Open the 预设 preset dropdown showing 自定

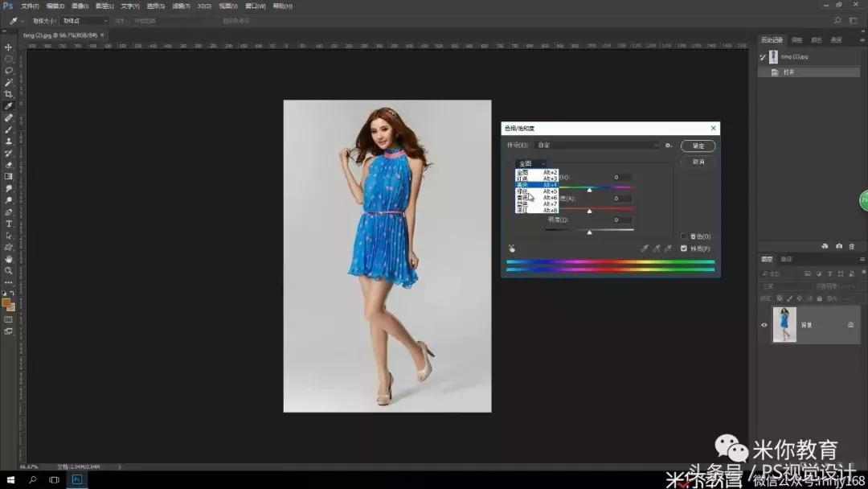tap(598, 146)
